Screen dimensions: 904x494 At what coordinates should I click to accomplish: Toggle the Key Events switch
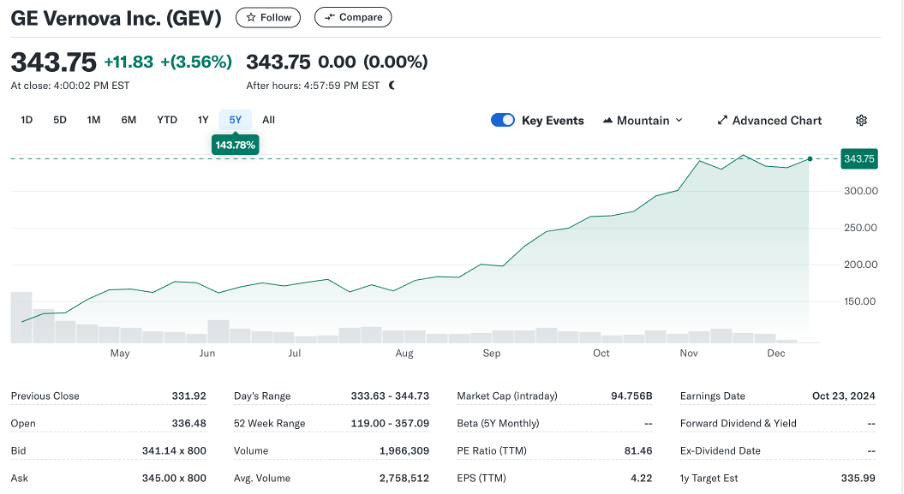coord(502,120)
